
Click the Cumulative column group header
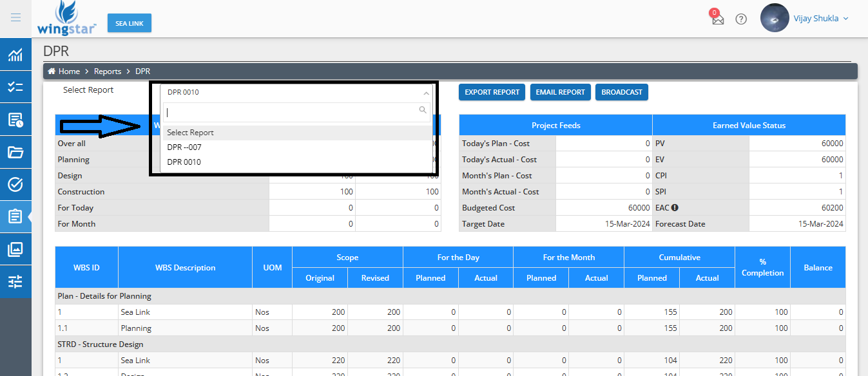(680, 258)
